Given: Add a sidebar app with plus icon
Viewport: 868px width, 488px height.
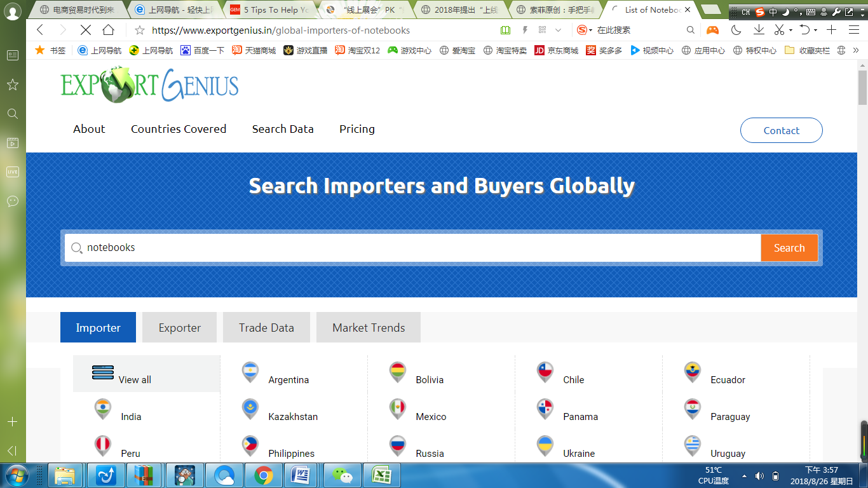Looking at the screenshot, I should pos(13,421).
